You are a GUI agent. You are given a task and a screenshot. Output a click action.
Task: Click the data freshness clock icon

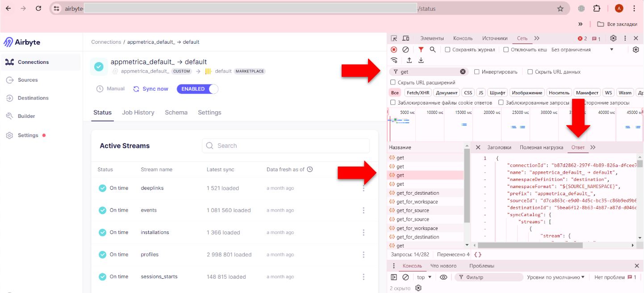[x=310, y=169]
